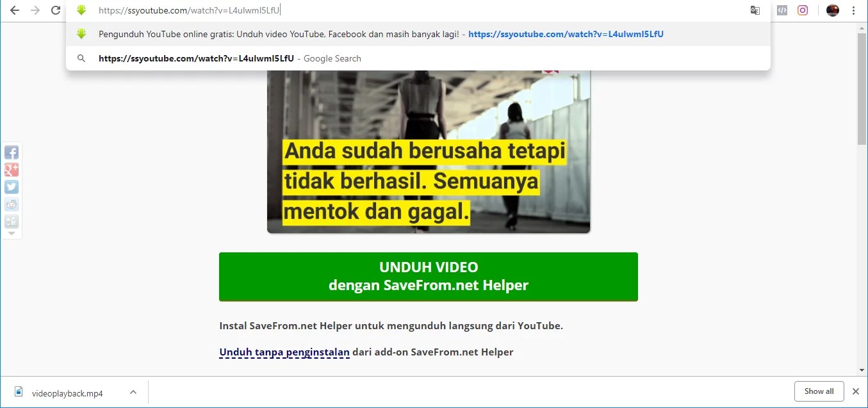
Task: Expand more sharing options arrow
Action: point(12,233)
